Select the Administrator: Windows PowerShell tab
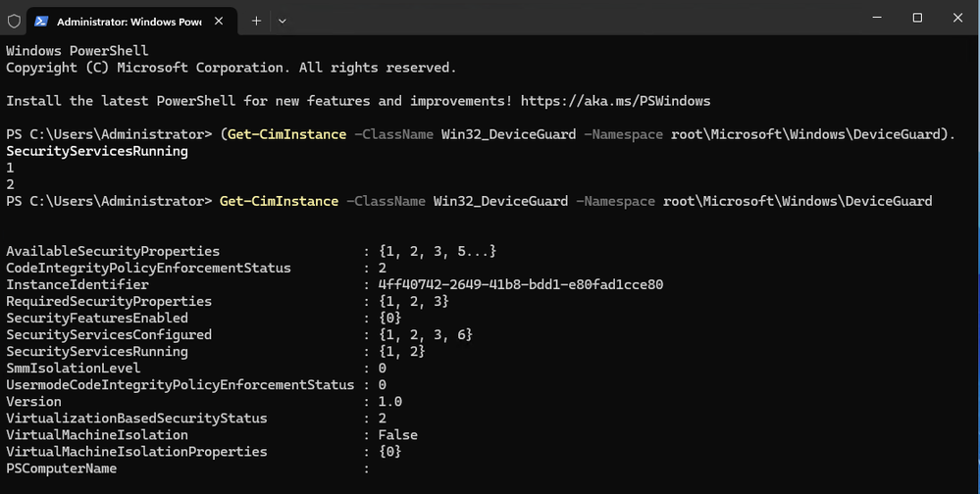Image resolution: width=980 pixels, height=494 pixels. pyautogui.click(x=128, y=21)
